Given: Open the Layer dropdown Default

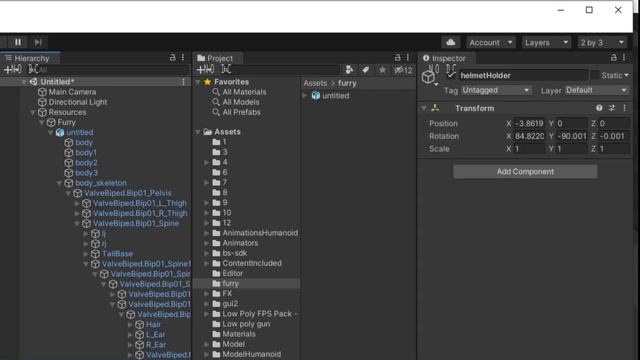Looking at the screenshot, I should click(x=597, y=90).
